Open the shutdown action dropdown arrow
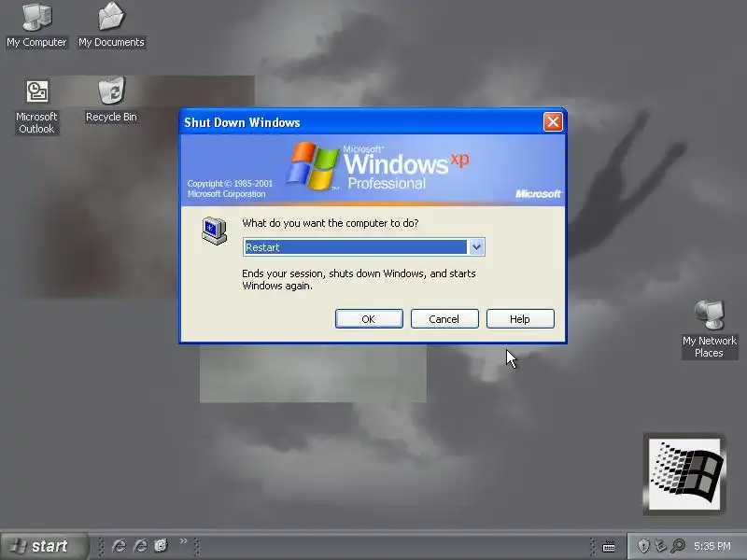This screenshot has width=747, height=560. tap(476, 247)
